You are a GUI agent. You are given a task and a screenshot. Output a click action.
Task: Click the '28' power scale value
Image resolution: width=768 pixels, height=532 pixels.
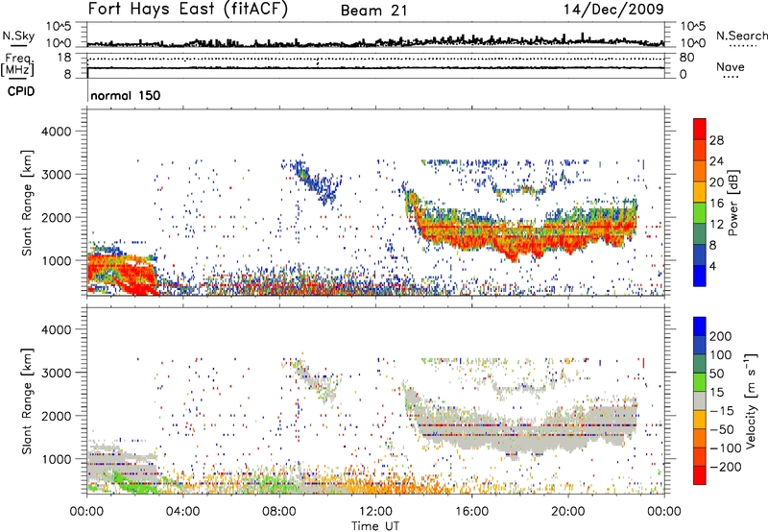click(716, 140)
